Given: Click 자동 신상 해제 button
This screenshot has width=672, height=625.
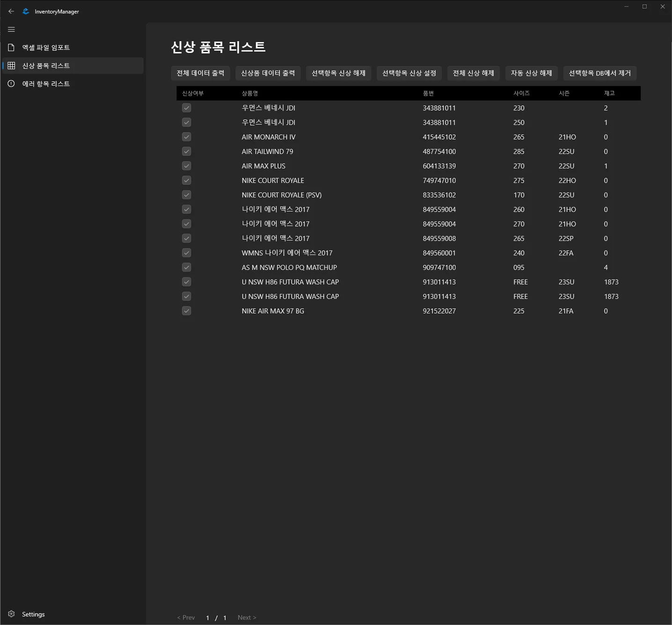Looking at the screenshot, I should point(532,73).
